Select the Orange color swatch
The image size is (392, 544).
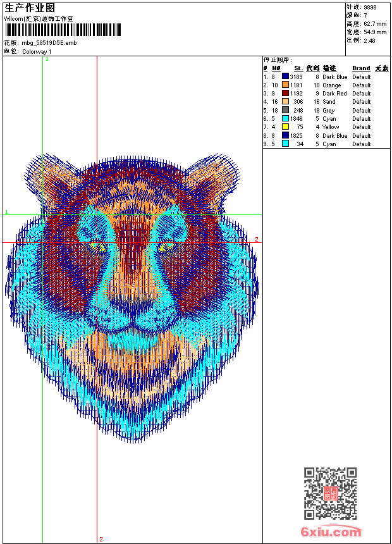click(285, 85)
